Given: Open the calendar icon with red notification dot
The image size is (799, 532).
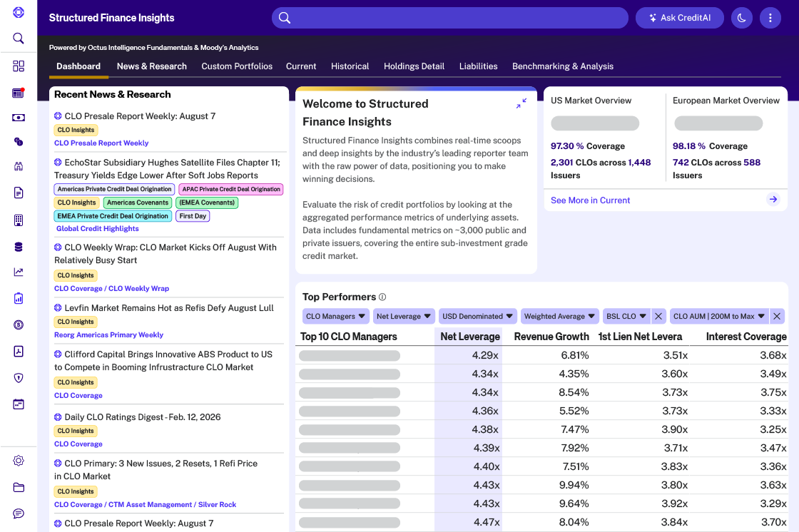Looking at the screenshot, I should pyautogui.click(x=19, y=93).
